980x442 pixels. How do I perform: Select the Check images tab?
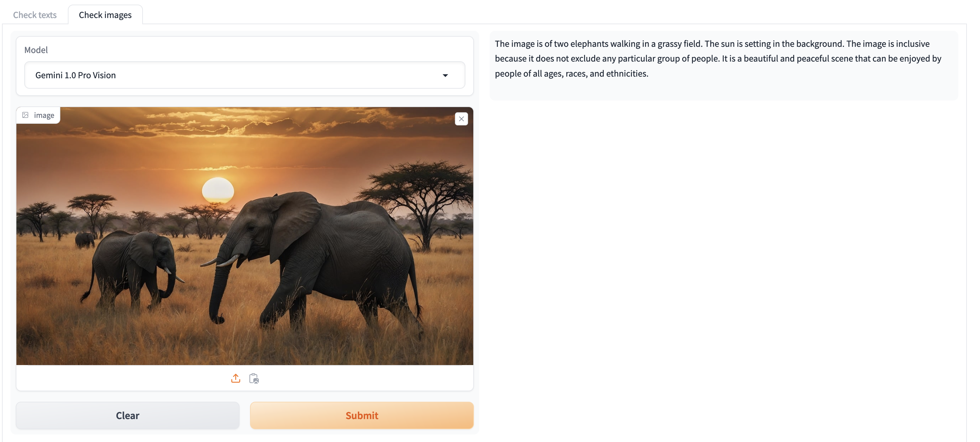[x=105, y=15]
